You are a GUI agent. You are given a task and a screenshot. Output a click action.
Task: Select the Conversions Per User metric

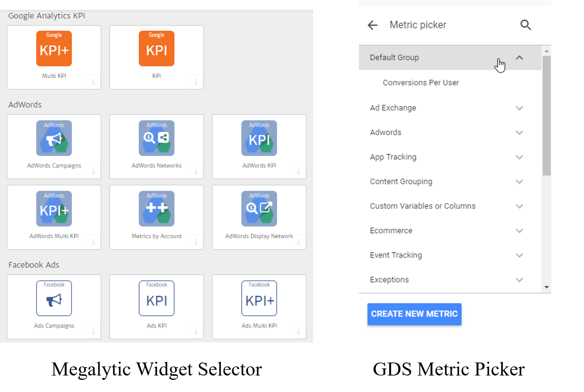click(421, 83)
